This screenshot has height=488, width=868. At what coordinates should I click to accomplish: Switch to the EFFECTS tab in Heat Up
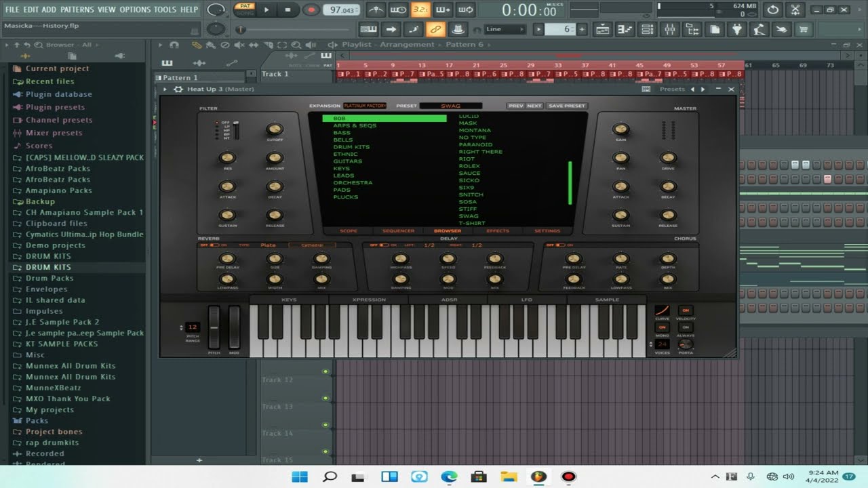click(498, 231)
